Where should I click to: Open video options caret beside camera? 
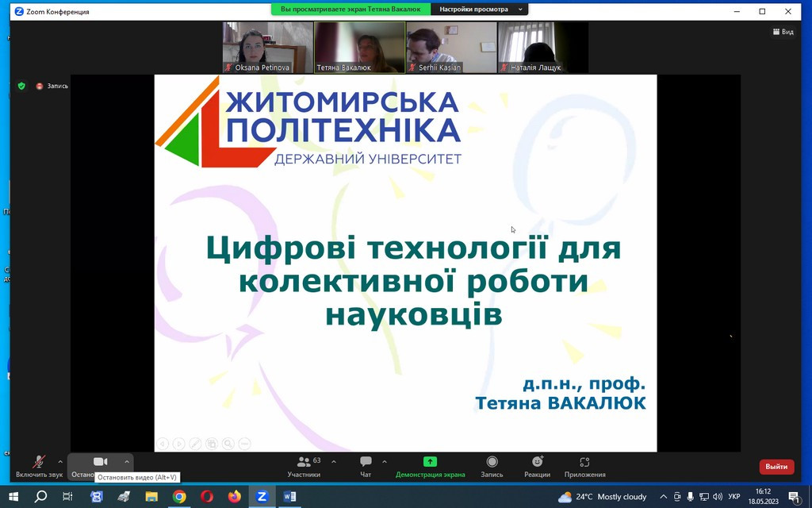point(126,461)
